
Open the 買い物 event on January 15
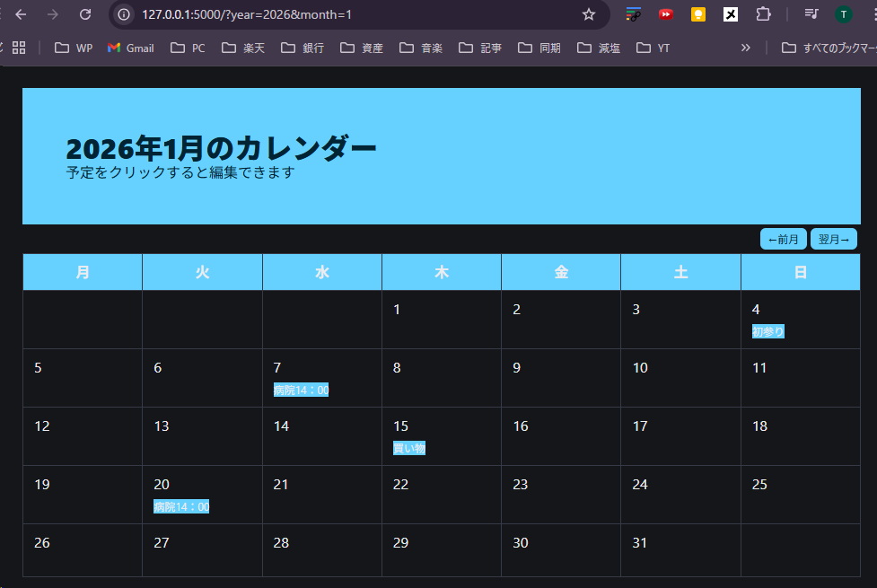click(408, 448)
